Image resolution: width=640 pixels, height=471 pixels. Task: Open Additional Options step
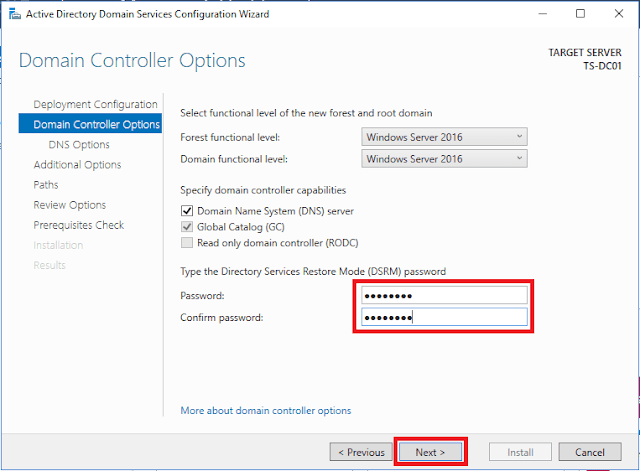tap(77, 165)
